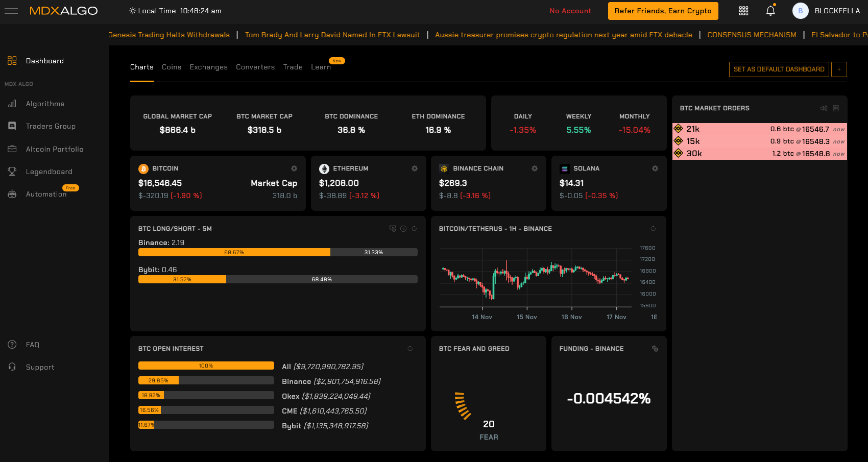Image resolution: width=868 pixels, height=462 pixels.
Task: Open the Aussie treasurer crypto regulation headline
Action: tap(564, 35)
